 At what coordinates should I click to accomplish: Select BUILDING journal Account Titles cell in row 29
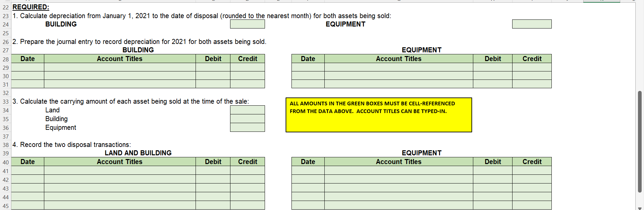120,67
